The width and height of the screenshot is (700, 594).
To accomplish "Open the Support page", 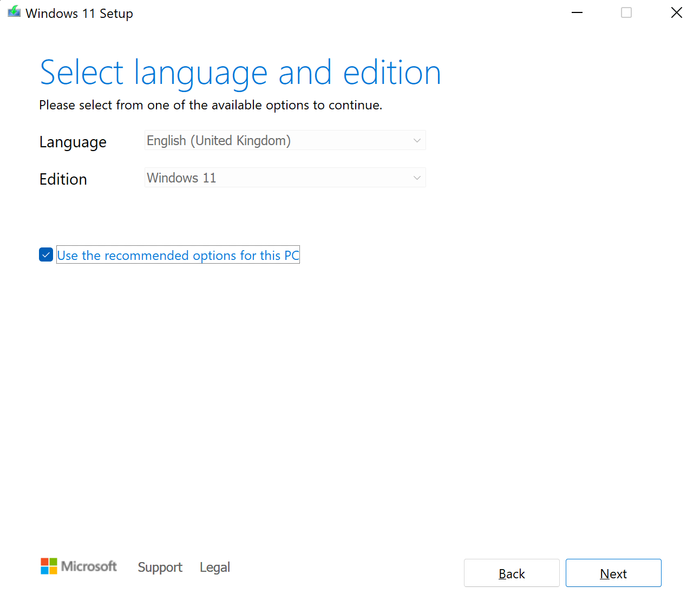I will tap(160, 566).
